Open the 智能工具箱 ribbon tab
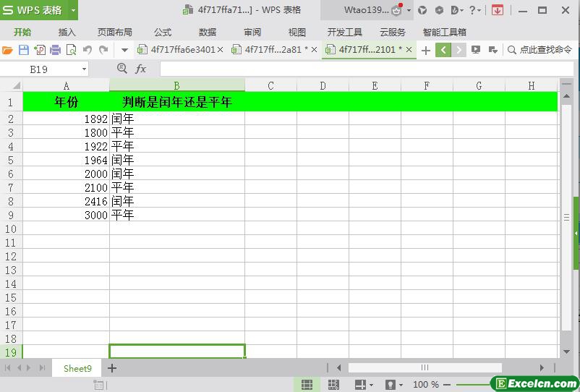Image resolution: width=580 pixels, height=392 pixels. tap(444, 32)
